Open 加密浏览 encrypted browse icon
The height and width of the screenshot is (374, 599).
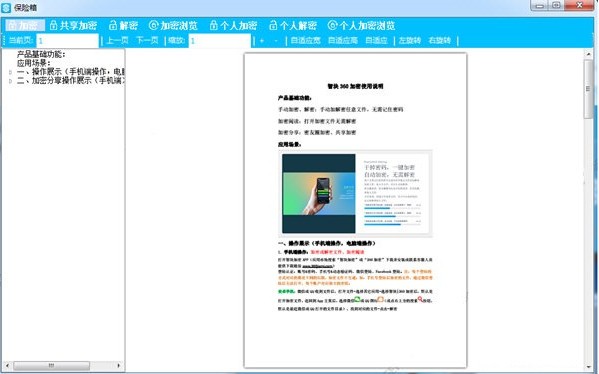click(x=154, y=25)
